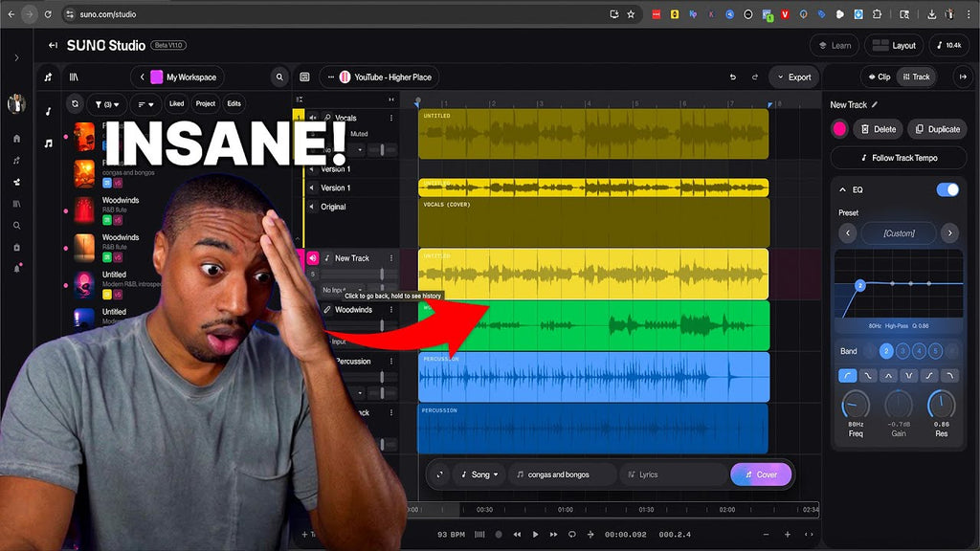Toggle Follow Track Tempo in the right panel
Viewport: 980px width, 551px height.
tap(899, 158)
